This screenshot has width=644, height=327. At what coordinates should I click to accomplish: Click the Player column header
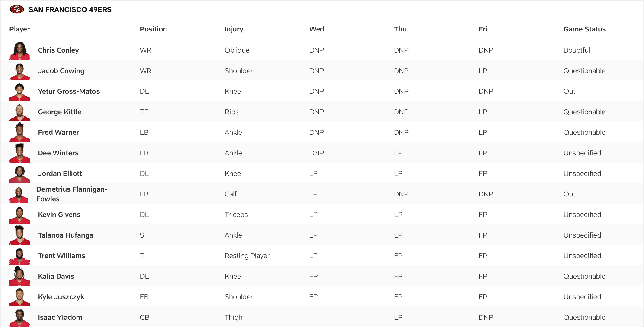click(x=19, y=29)
